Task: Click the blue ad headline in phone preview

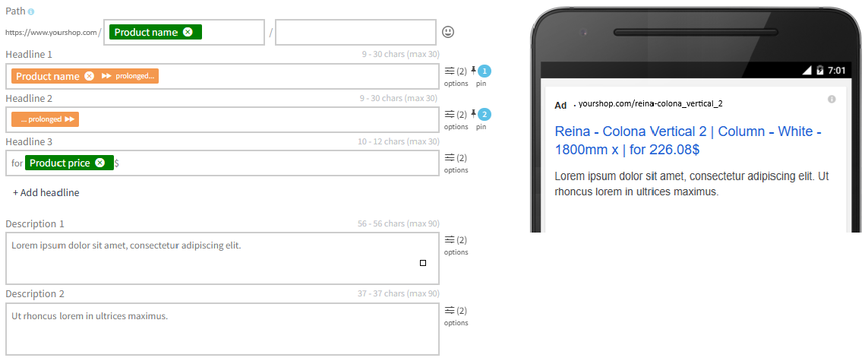Action: pos(688,140)
